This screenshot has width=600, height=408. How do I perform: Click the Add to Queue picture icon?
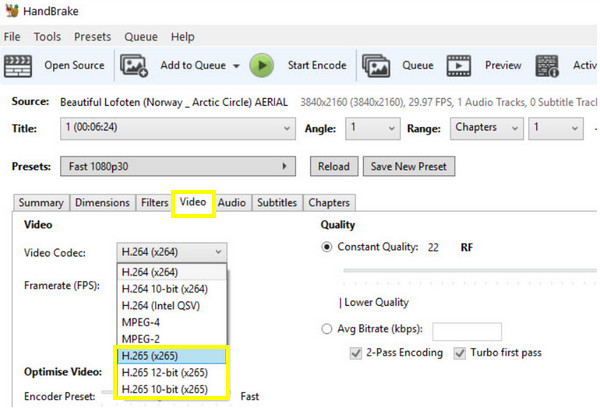(134, 65)
